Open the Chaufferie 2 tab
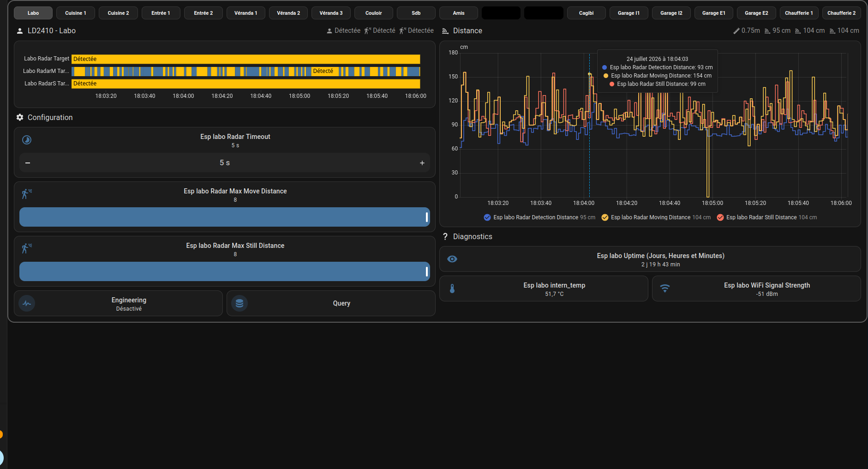 (x=842, y=13)
